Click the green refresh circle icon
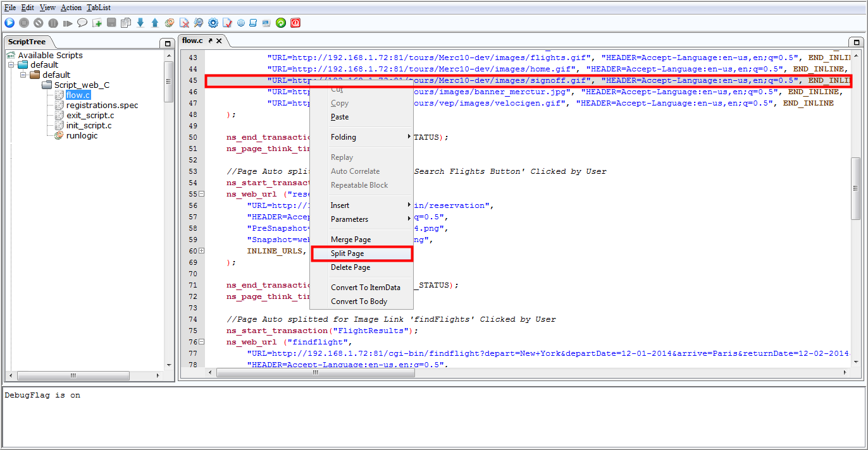This screenshot has height=450, width=868. (281, 23)
